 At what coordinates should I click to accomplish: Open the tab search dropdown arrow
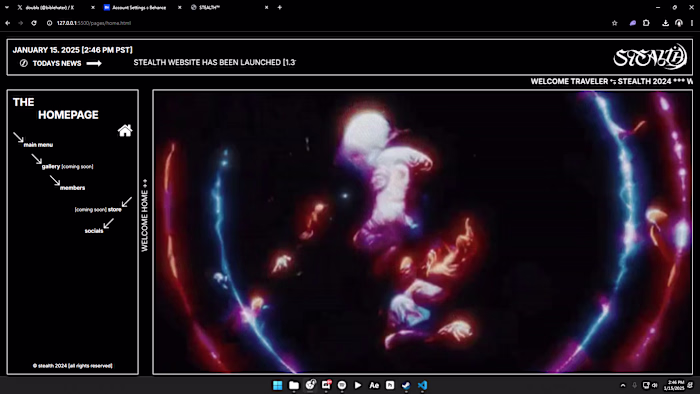tap(7, 8)
